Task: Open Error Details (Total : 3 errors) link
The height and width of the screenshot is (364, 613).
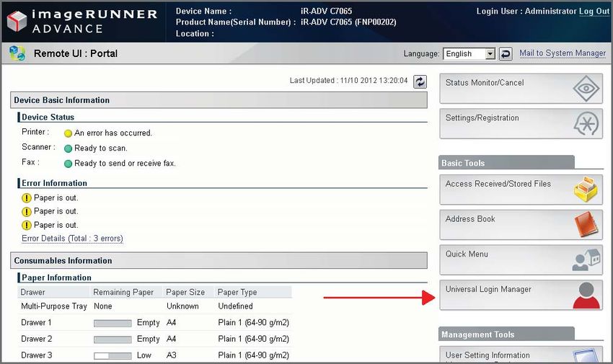Action: [x=72, y=239]
